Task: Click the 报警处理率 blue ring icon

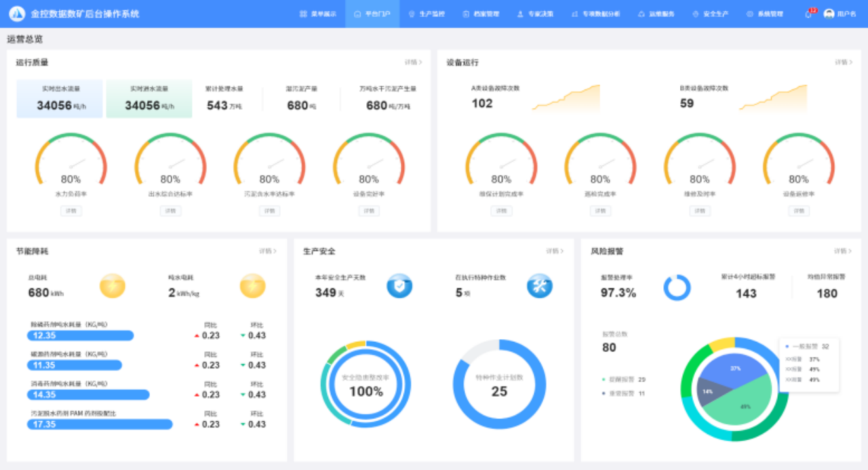Action: [677, 288]
